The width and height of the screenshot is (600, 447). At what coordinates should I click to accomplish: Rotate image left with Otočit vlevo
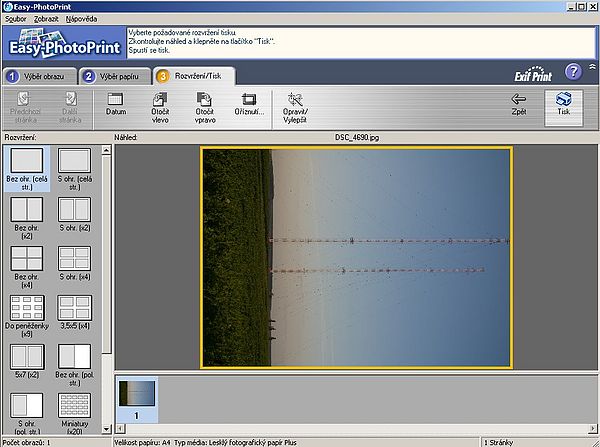pyautogui.click(x=160, y=105)
